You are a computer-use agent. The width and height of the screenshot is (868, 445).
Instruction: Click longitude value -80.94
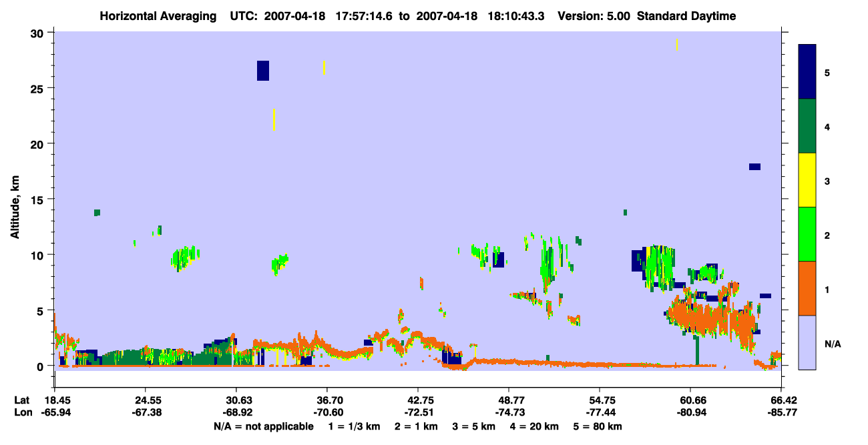(690, 412)
